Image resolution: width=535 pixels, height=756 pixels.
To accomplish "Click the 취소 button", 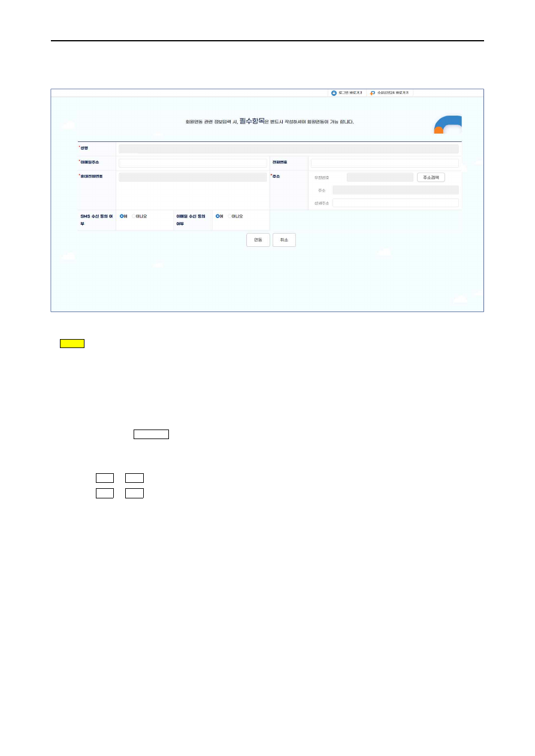I will [284, 240].
